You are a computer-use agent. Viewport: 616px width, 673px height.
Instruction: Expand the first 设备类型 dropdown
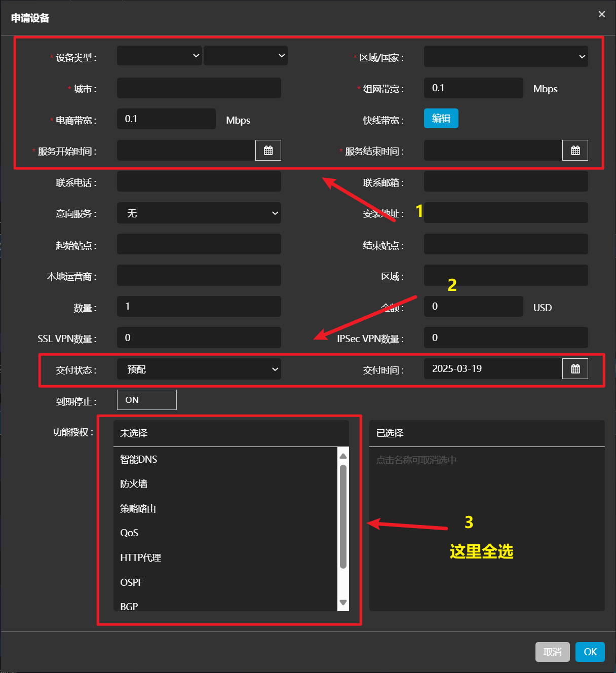click(x=159, y=56)
